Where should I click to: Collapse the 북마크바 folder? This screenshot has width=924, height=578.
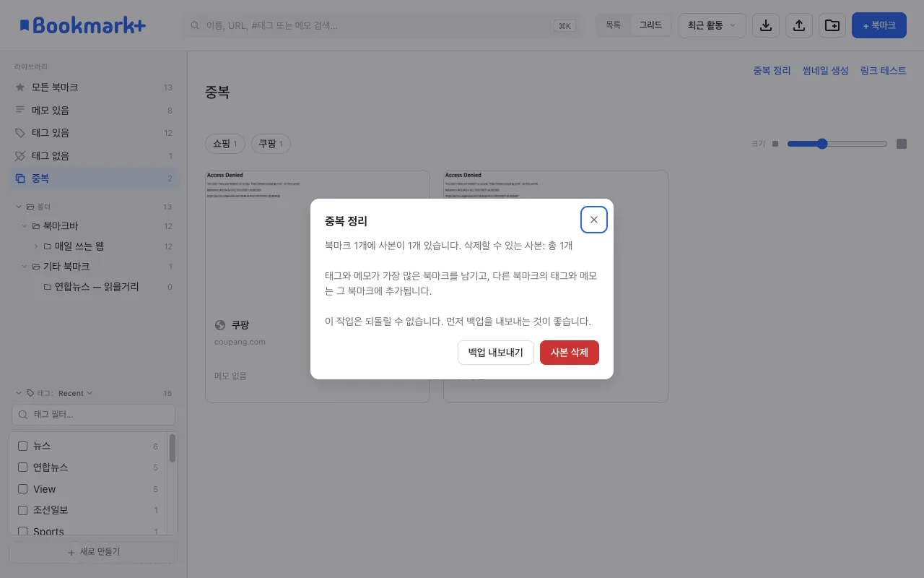25,226
